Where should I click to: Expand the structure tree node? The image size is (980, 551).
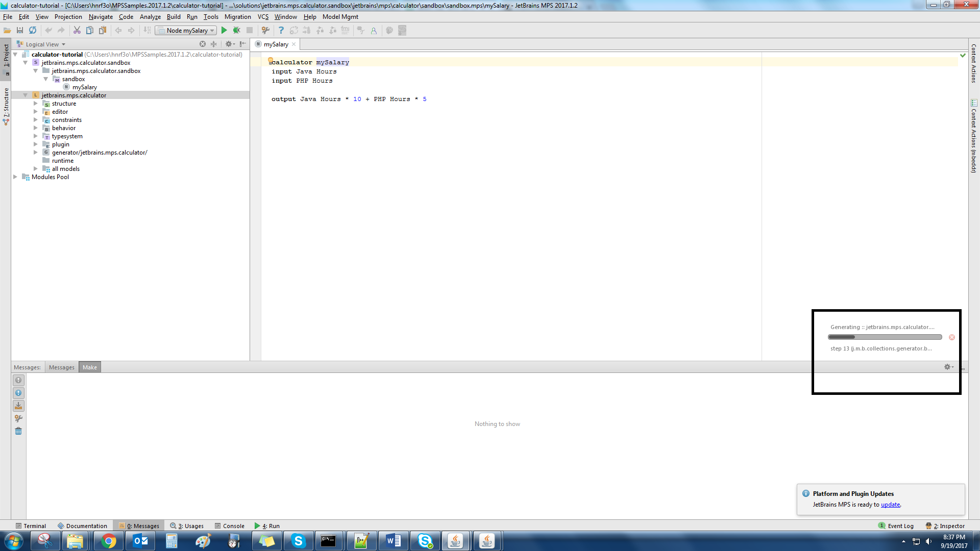tap(36, 104)
